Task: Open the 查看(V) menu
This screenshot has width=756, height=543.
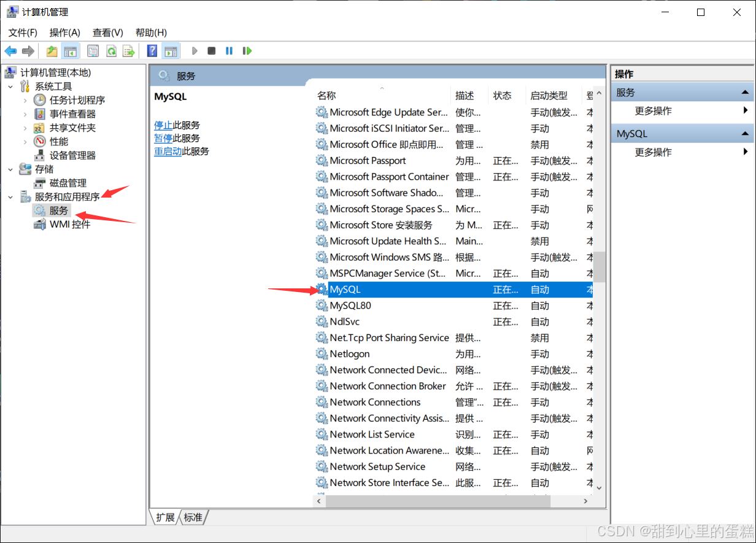Action: coord(108,33)
